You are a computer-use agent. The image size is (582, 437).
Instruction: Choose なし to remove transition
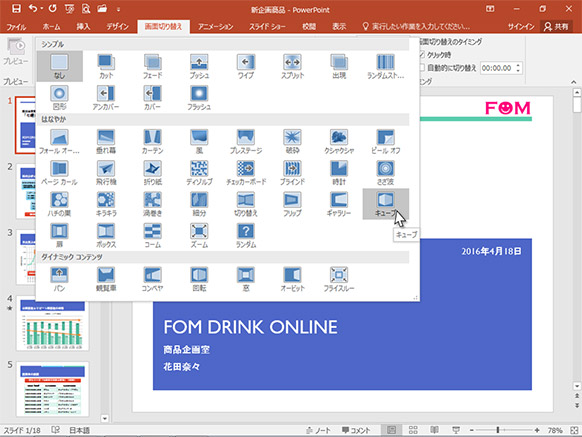pos(59,66)
